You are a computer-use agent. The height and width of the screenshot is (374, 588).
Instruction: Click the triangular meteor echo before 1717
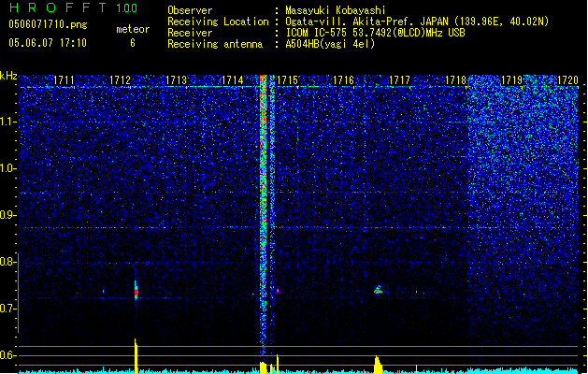[x=379, y=289]
